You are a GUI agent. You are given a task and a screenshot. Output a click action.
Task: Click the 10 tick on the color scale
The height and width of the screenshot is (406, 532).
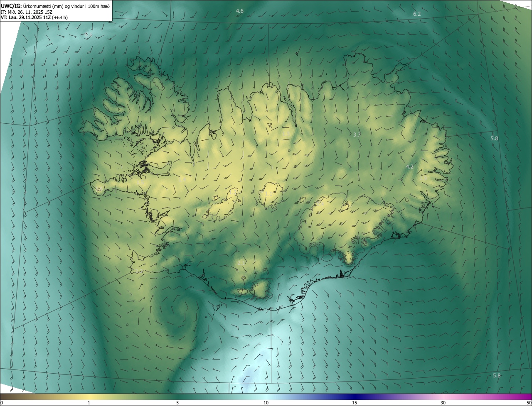[x=266, y=403]
